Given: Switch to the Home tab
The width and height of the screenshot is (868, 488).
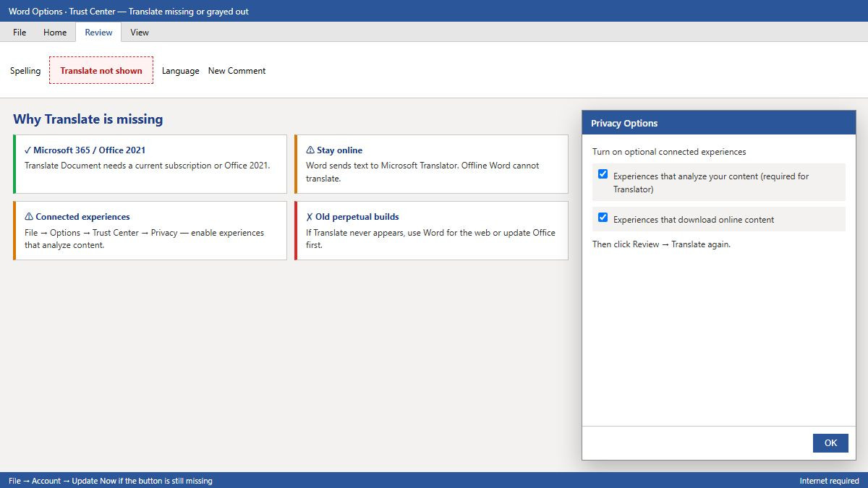Looking at the screenshot, I should pos(55,32).
